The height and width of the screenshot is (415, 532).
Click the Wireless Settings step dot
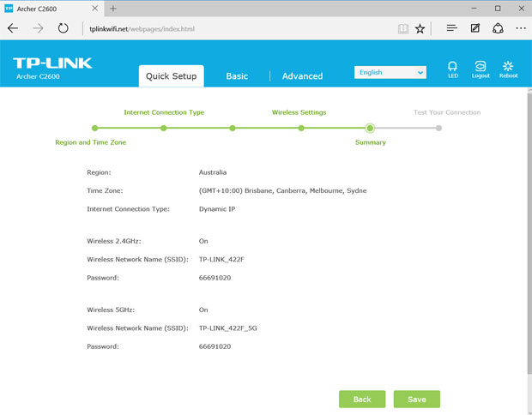pyautogui.click(x=301, y=128)
